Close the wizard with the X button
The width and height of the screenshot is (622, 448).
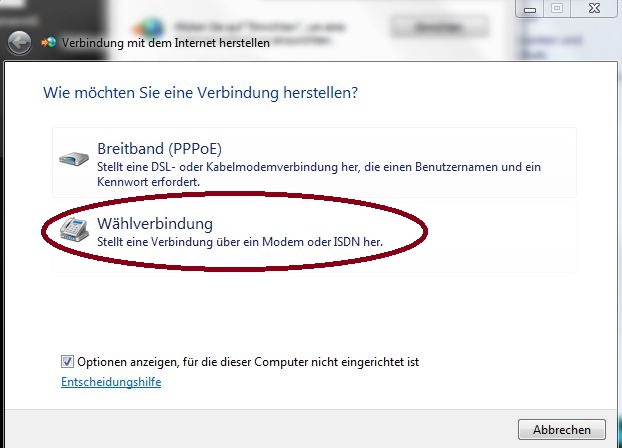pyautogui.click(x=594, y=8)
